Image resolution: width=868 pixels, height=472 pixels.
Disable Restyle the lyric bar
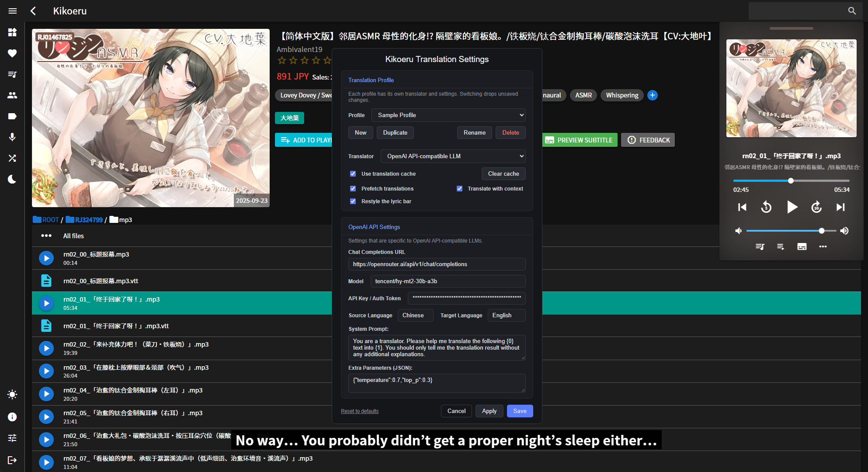[353, 201]
